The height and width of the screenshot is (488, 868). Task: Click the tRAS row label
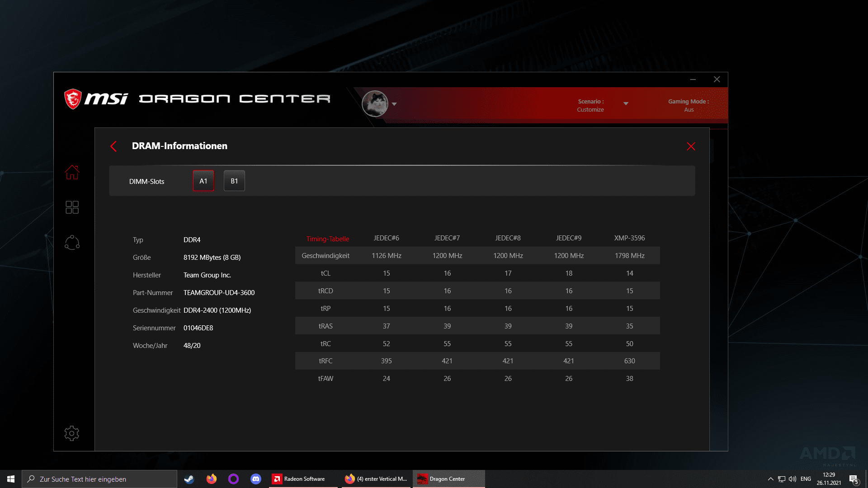325,326
